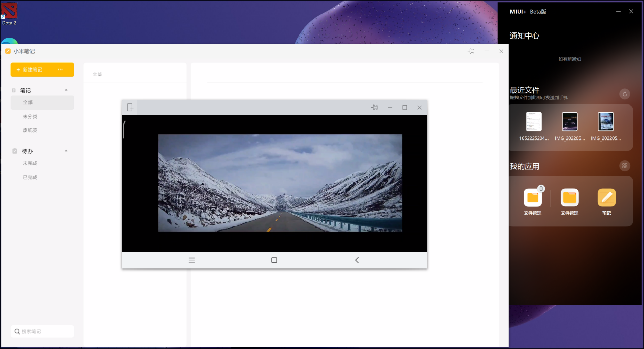Click the 新建笔记 button
Image resolution: width=644 pixels, height=349 pixels.
31,69
